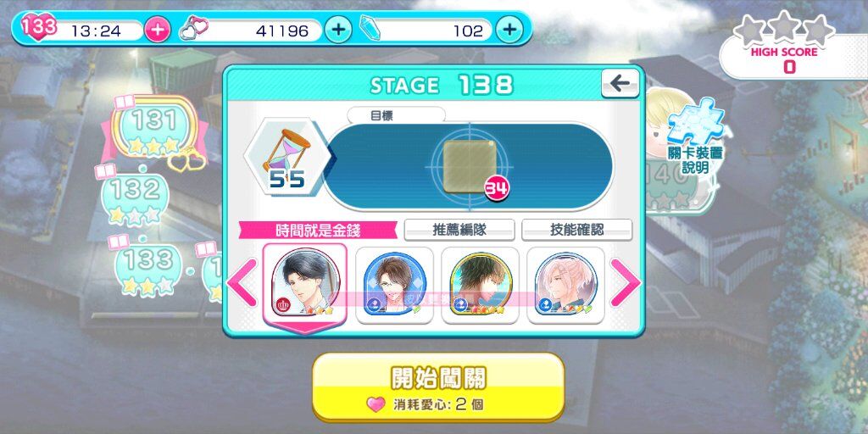Open the 技能確認 skill check tab

(576, 230)
